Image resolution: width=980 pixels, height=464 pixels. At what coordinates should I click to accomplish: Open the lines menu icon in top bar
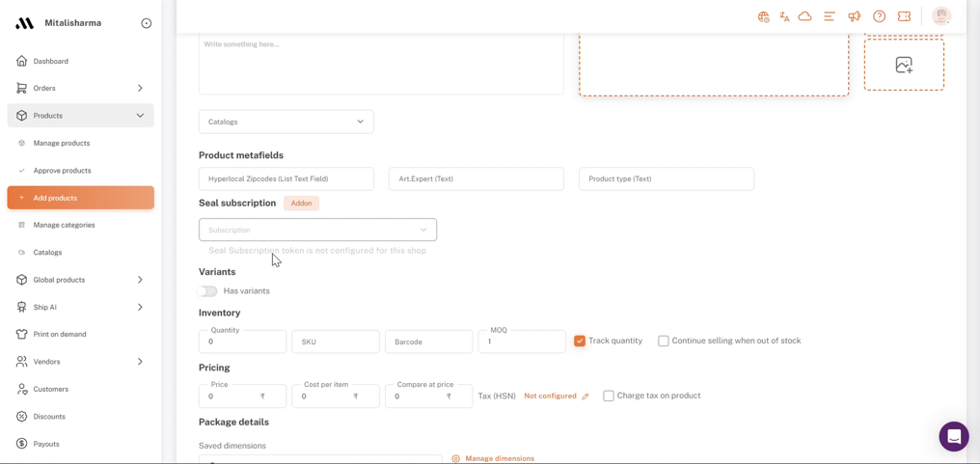[x=830, y=17]
